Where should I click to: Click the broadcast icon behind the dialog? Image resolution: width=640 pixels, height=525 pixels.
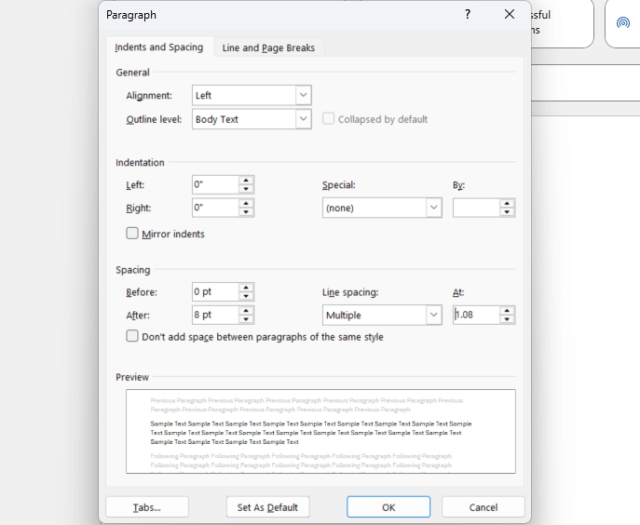click(x=623, y=23)
